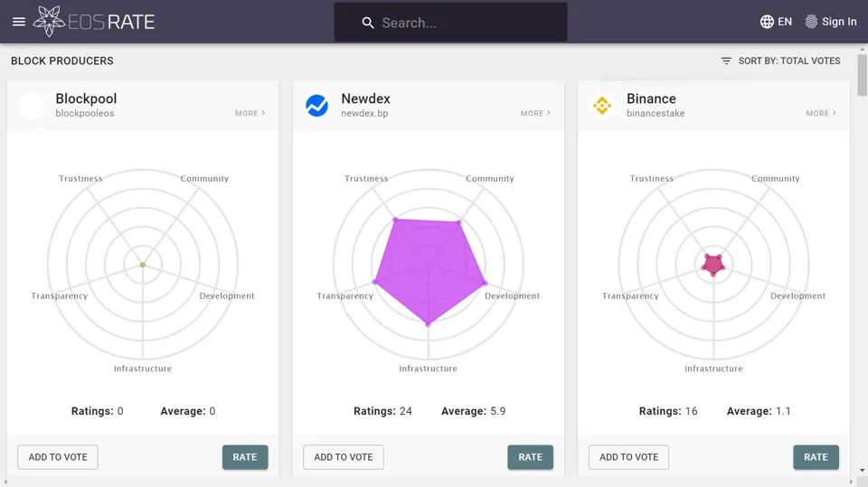Click the binancestake account name
This screenshot has width=868, height=487.
[656, 113]
